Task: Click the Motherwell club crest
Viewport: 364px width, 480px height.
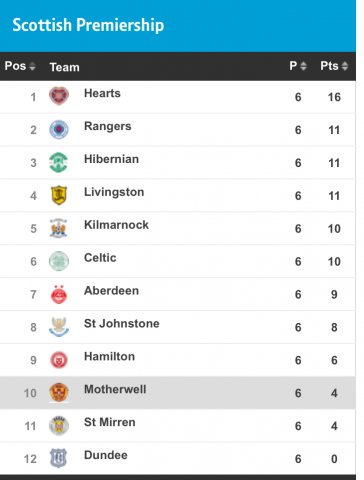Action: tap(59, 393)
